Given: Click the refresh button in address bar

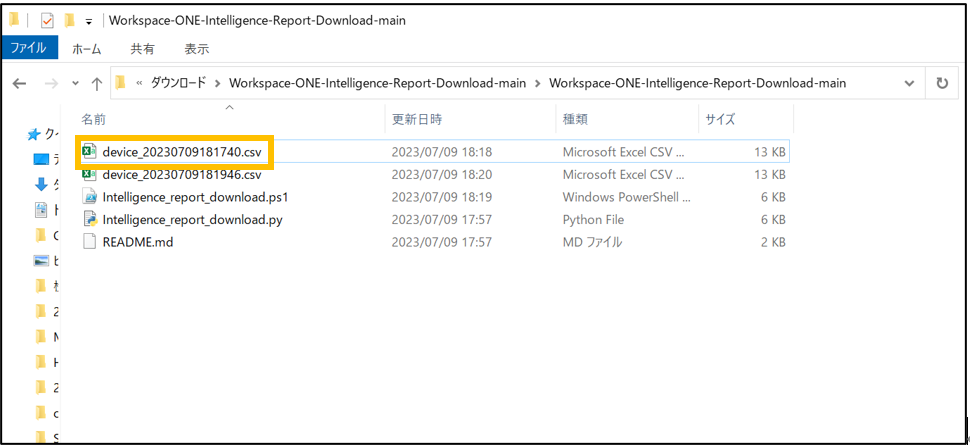Looking at the screenshot, I should point(942,83).
